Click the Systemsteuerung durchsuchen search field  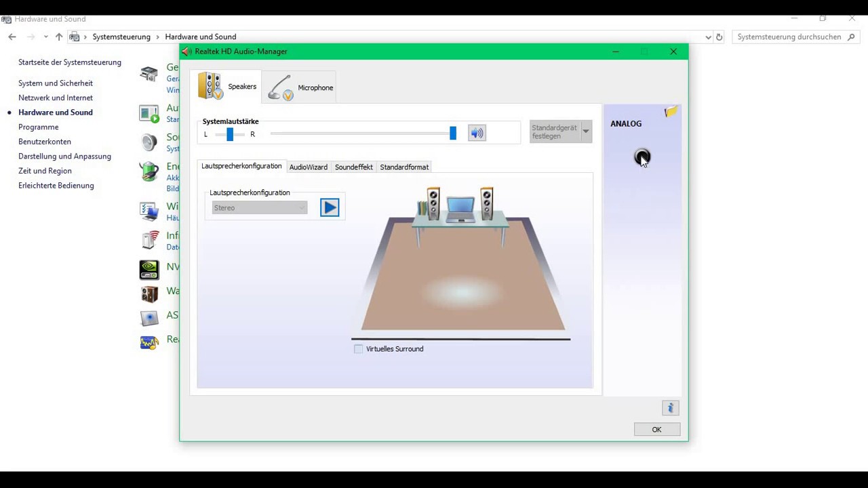click(x=789, y=37)
